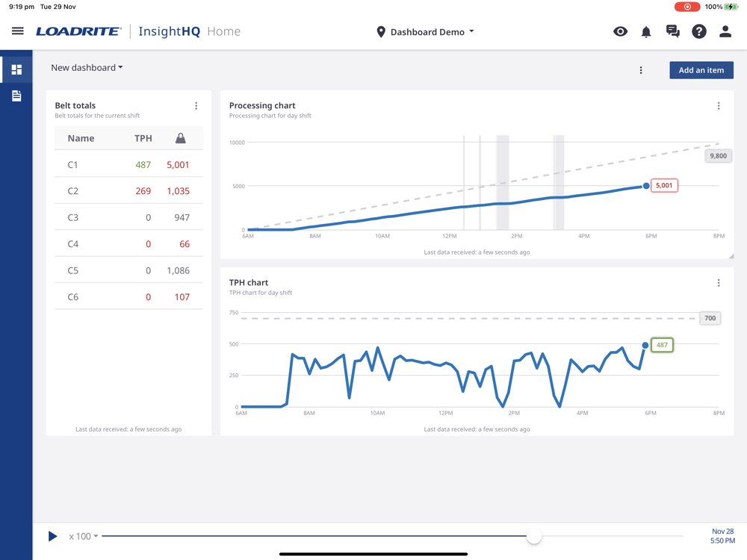
Task: Expand the Dashboard Demo site dropdown
Action: (432, 32)
